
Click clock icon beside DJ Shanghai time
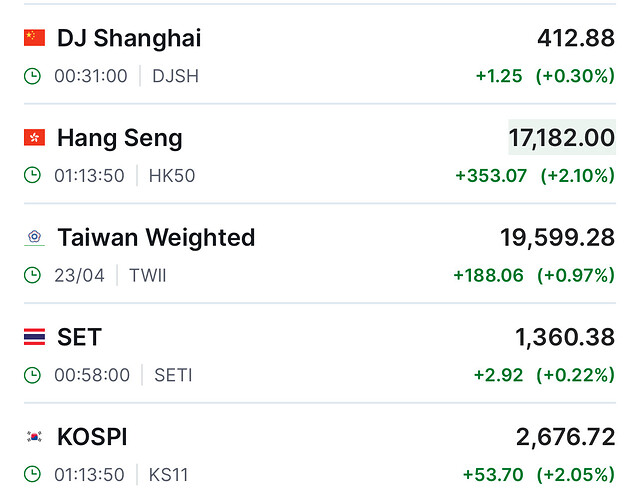(x=32, y=76)
